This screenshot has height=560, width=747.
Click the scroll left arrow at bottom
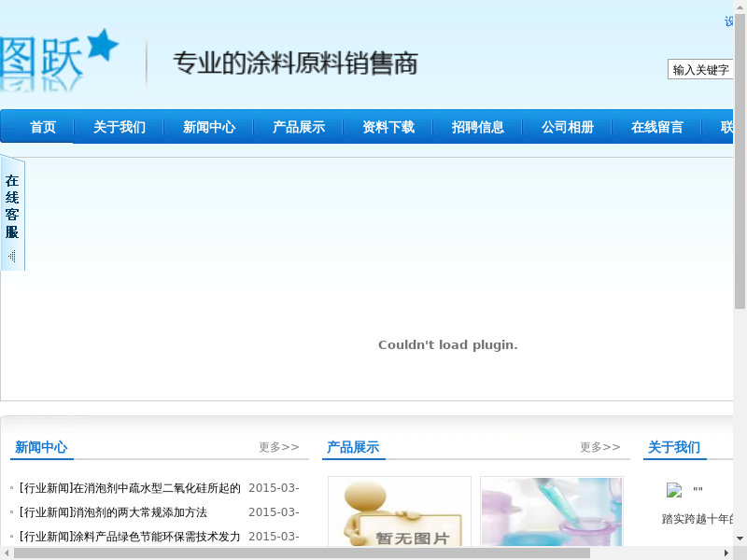[x=7, y=553]
